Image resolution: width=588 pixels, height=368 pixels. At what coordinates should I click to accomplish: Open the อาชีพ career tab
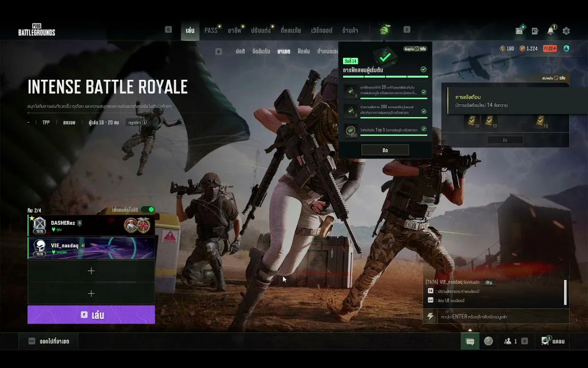click(234, 31)
